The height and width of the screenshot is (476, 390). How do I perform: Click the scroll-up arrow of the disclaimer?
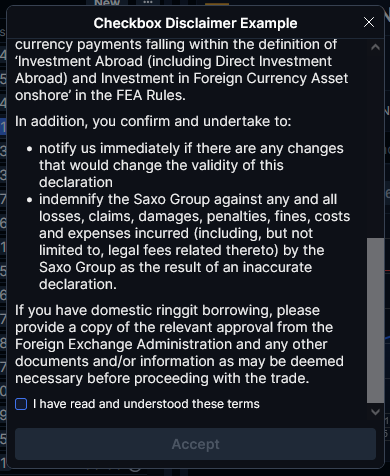pyautogui.click(x=375, y=47)
